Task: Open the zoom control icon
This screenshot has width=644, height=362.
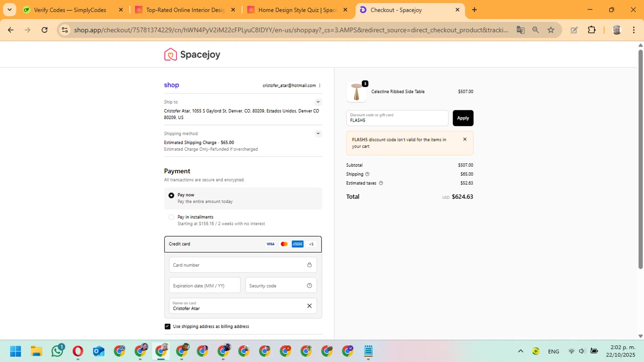Action: point(535,30)
